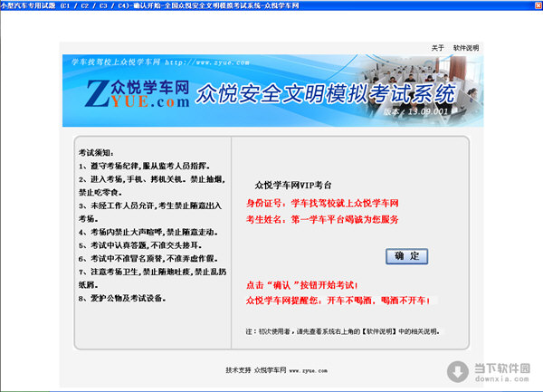The image size is (543, 392).
Task: Open the 软件说明 software instructions link
Action: (466, 48)
